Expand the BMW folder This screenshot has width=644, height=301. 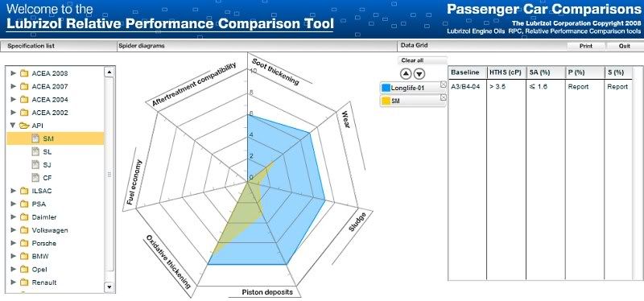pyautogui.click(x=14, y=256)
